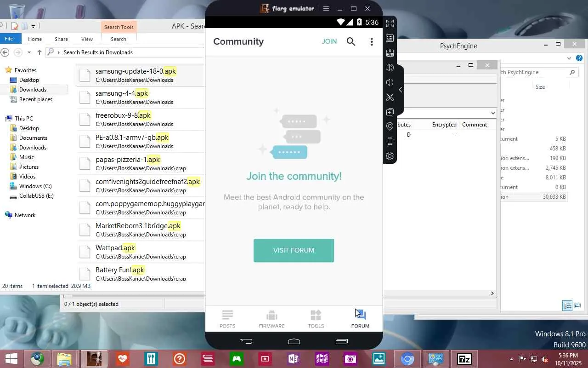Expand the PsychEngine ribbon chevron
Image resolution: width=588 pixels, height=368 pixels.
pyautogui.click(x=569, y=58)
